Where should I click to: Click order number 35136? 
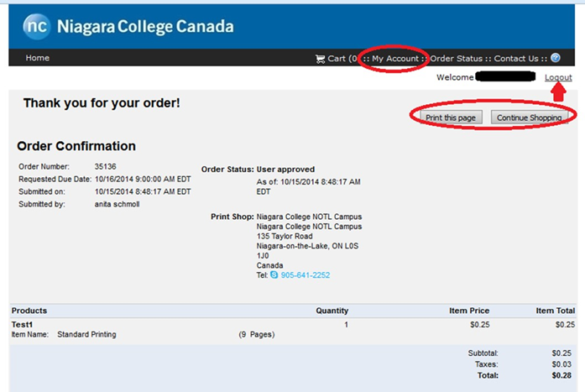click(x=105, y=167)
